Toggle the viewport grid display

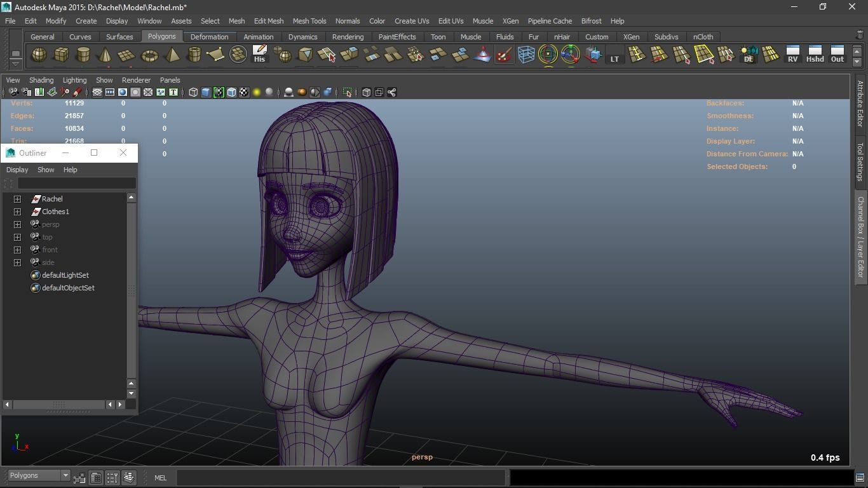[x=97, y=93]
